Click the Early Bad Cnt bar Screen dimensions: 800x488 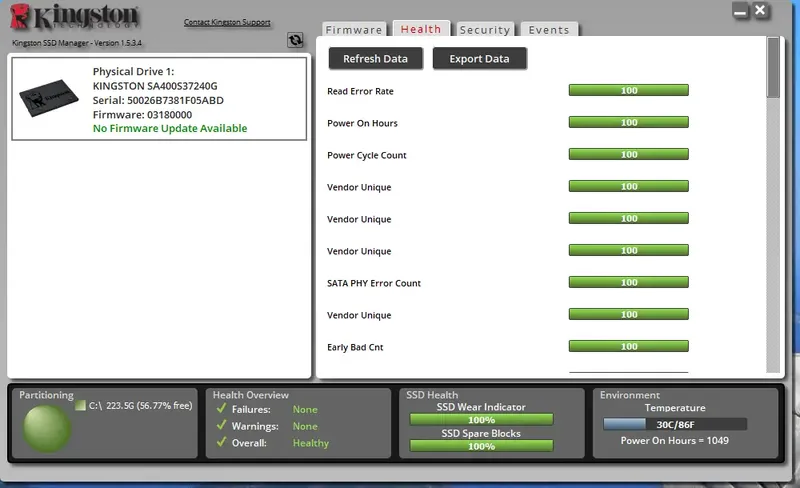click(x=629, y=346)
